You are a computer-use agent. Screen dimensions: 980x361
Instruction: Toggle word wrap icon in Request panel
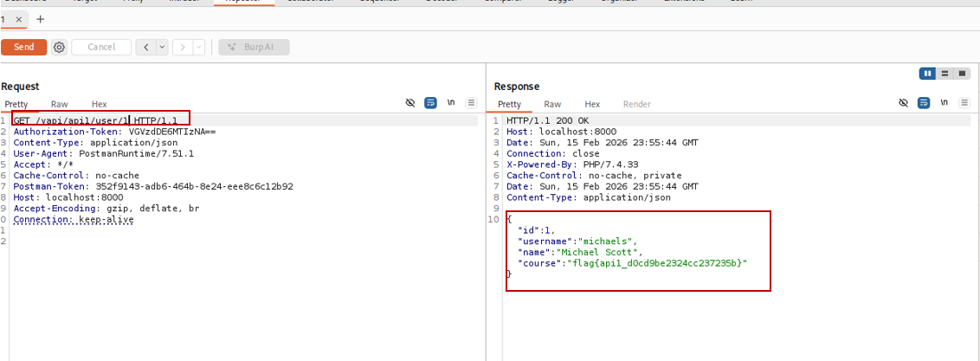(430, 103)
